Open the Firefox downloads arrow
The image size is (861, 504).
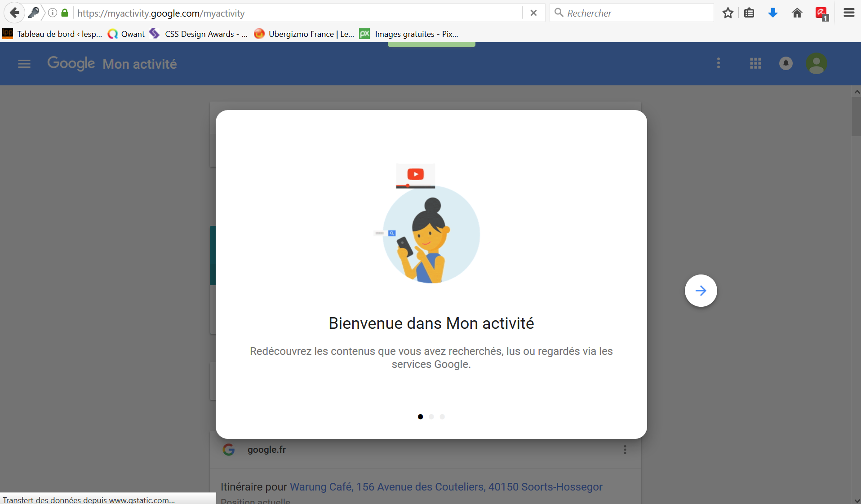click(x=773, y=13)
